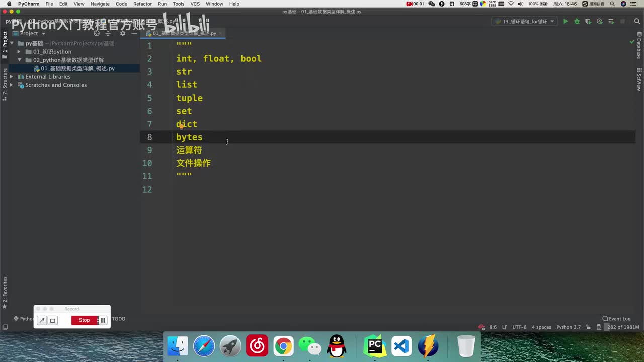Toggle tool window bars icon at bottom-left corner
The image size is (644, 362).
[x=5, y=327]
